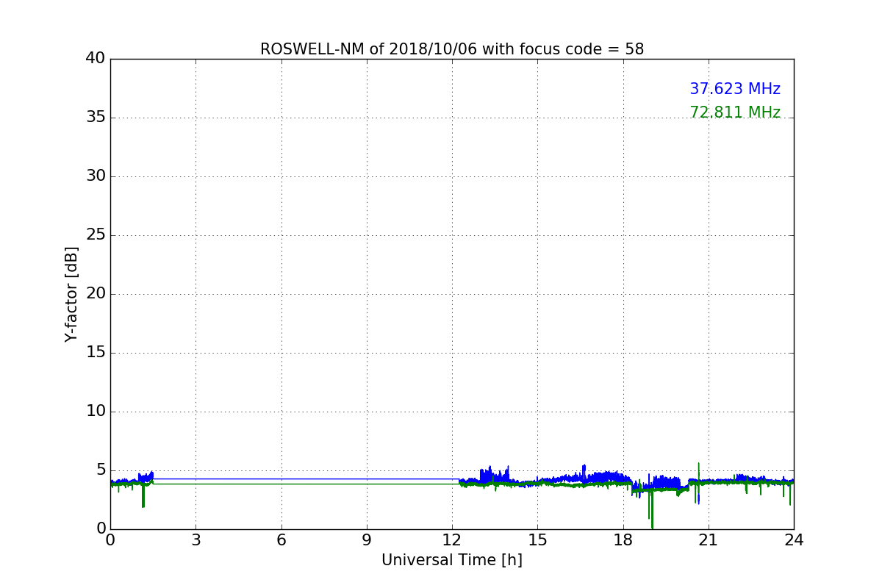Viewport: 882px width, 588px height.
Task: Click y-axis tick label 25
Action: [x=96, y=235]
